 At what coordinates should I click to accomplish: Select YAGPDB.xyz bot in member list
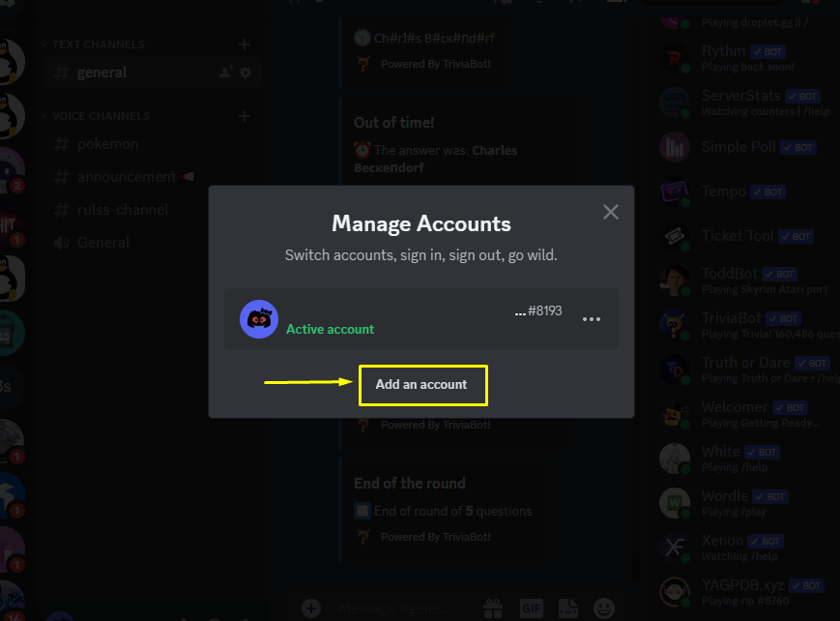click(x=747, y=592)
